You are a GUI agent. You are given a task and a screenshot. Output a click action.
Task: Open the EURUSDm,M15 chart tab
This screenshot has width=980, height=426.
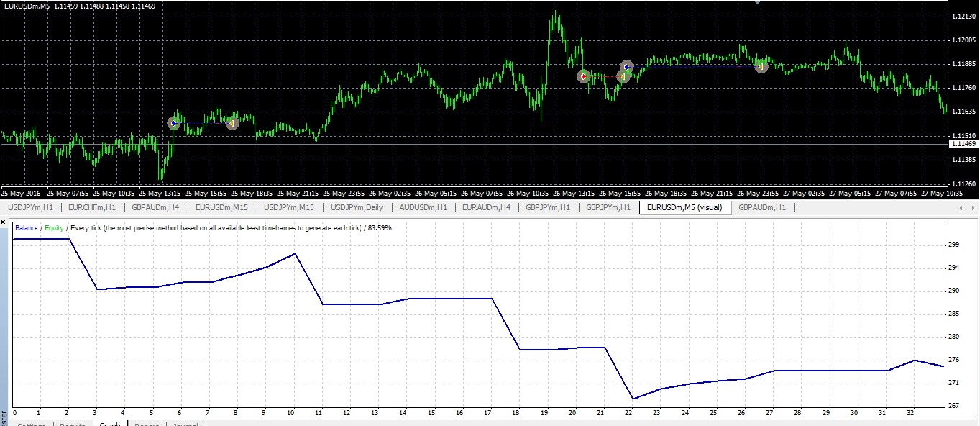pos(221,207)
